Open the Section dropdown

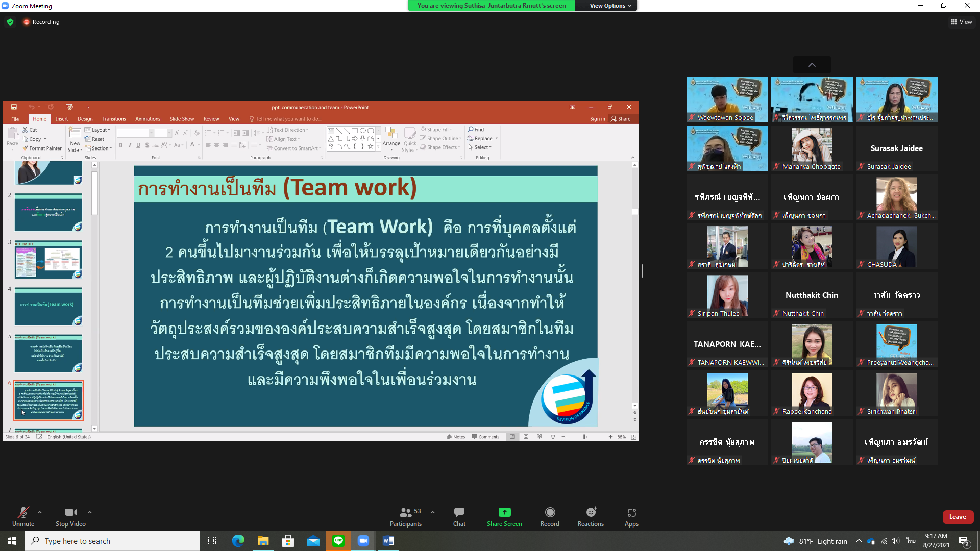click(99, 148)
